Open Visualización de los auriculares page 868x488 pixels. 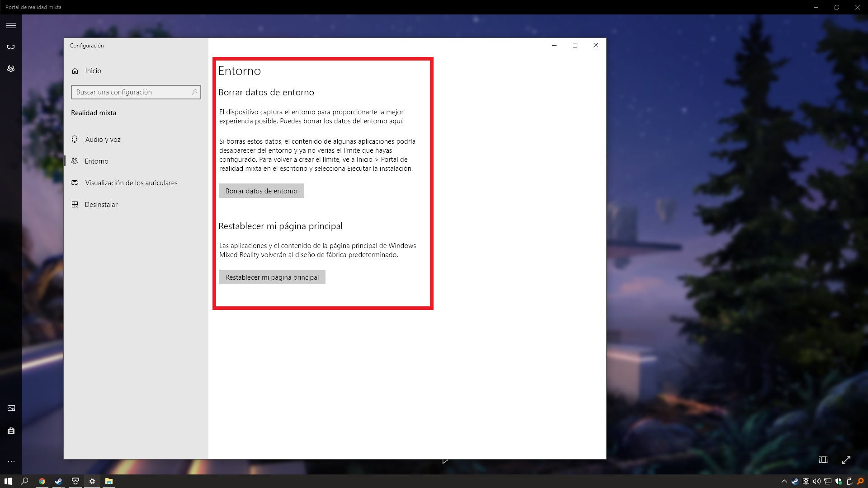[131, 183]
